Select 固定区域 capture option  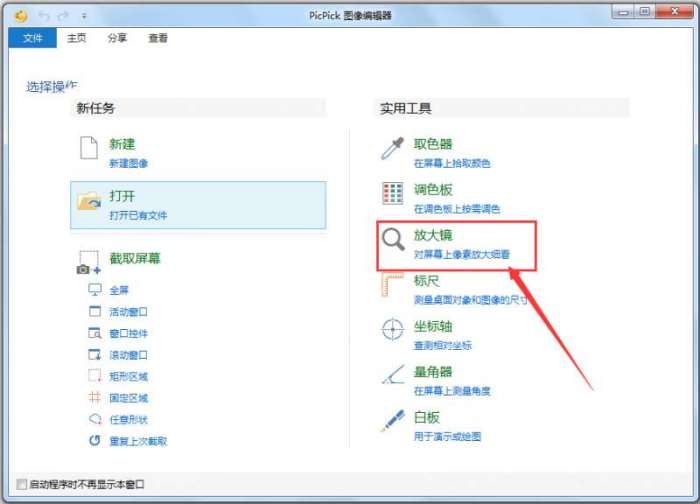point(129,398)
